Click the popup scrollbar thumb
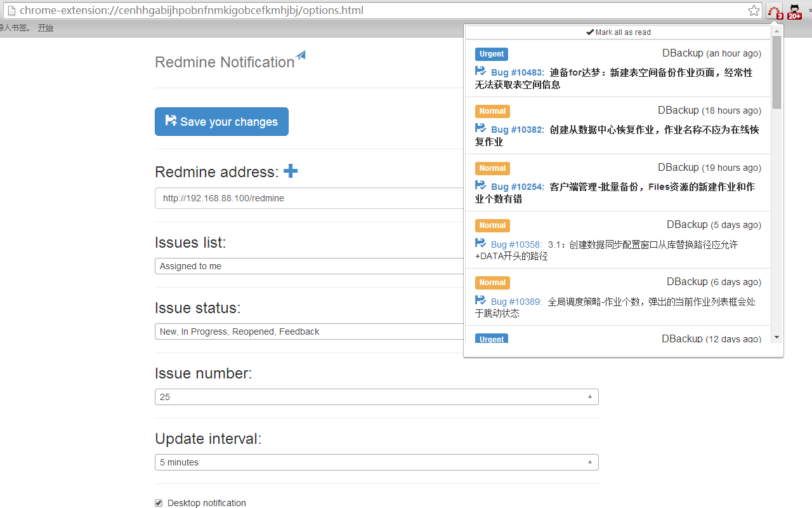The image size is (812, 508). click(x=777, y=72)
